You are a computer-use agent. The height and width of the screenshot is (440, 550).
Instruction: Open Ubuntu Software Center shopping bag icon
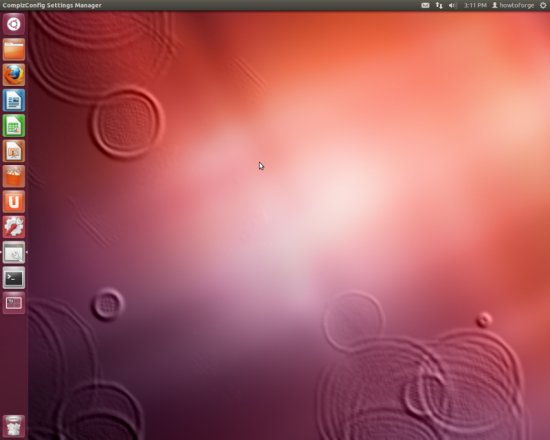(14, 176)
